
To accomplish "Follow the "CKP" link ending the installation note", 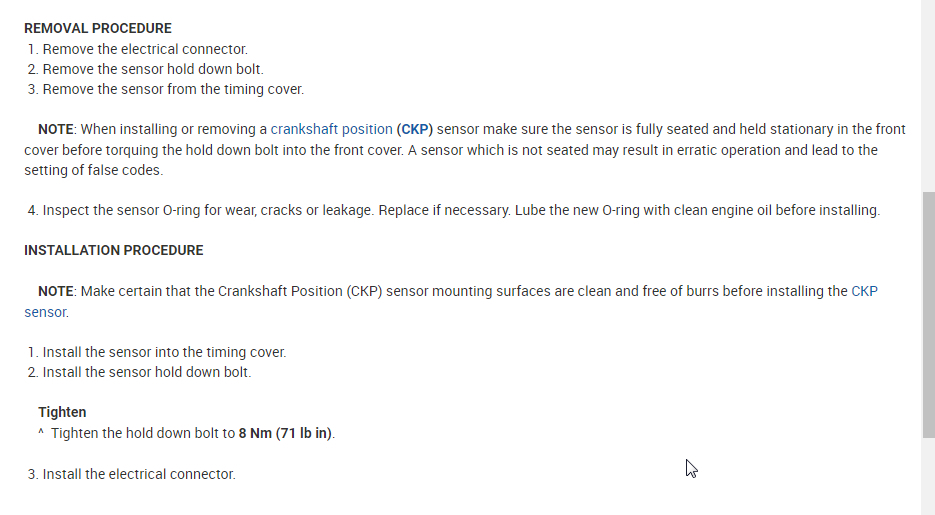I will point(864,291).
